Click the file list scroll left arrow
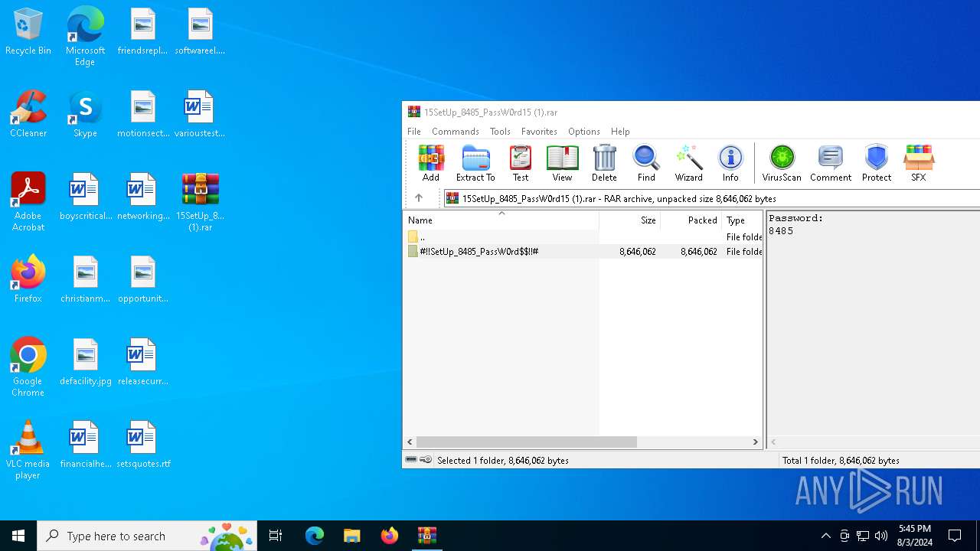The height and width of the screenshot is (551, 980). [x=410, y=442]
